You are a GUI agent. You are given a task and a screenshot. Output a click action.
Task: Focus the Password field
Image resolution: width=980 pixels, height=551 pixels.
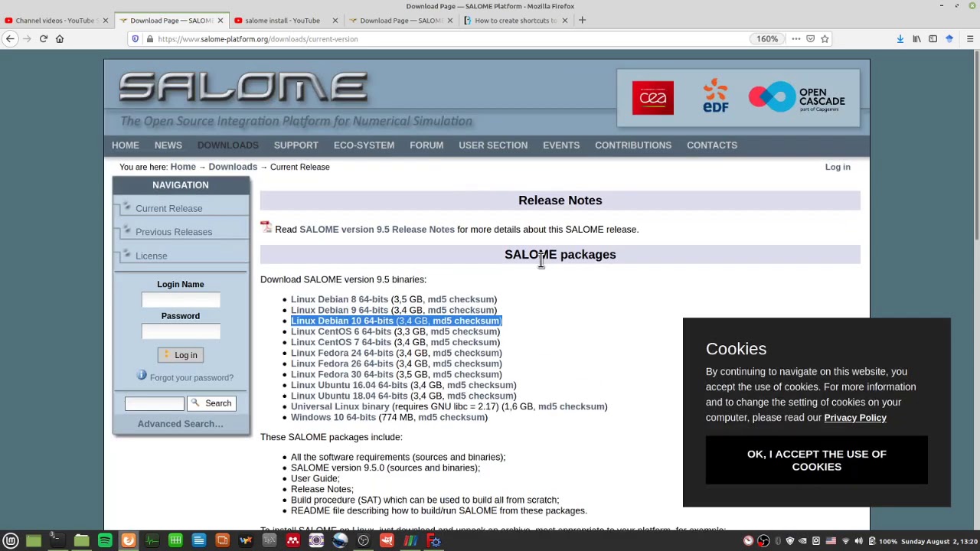[x=181, y=331]
